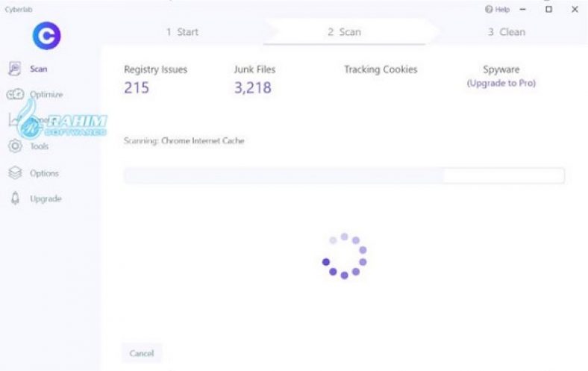
Task: Click the Tools gear icon
Action: coord(14,146)
